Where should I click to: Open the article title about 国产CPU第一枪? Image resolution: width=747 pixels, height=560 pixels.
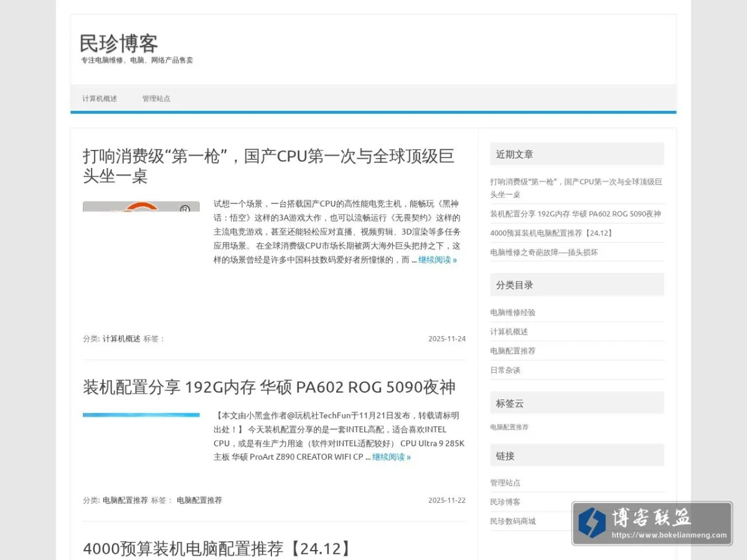click(x=269, y=166)
